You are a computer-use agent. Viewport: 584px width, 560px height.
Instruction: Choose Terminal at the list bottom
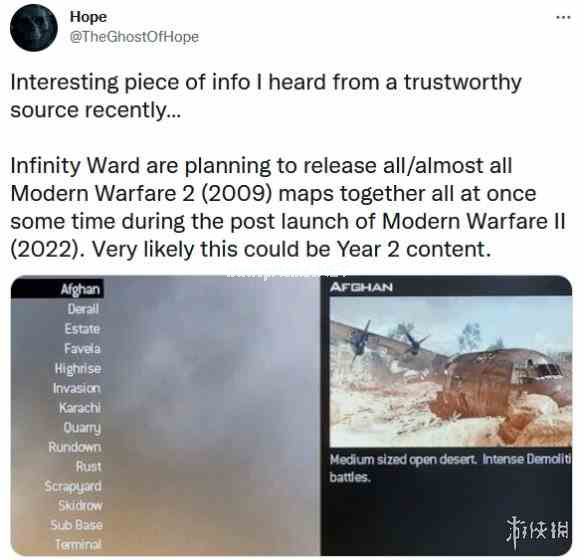(x=79, y=545)
